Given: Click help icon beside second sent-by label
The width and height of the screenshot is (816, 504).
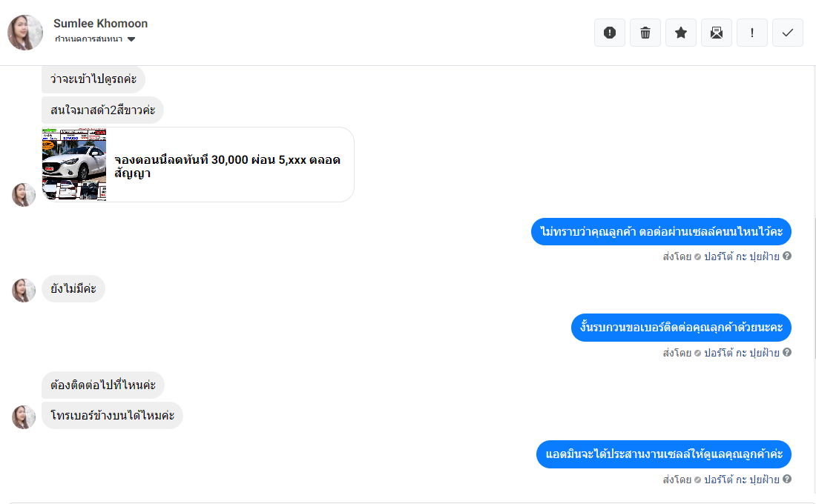Looking at the screenshot, I should click(787, 352).
